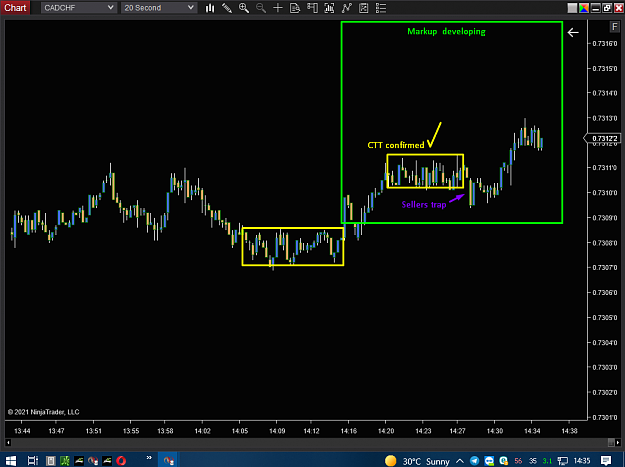This screenshot has height=467, width=625.
Task: Click the horizontal scrollbar thumb
Action: [611, 442]
